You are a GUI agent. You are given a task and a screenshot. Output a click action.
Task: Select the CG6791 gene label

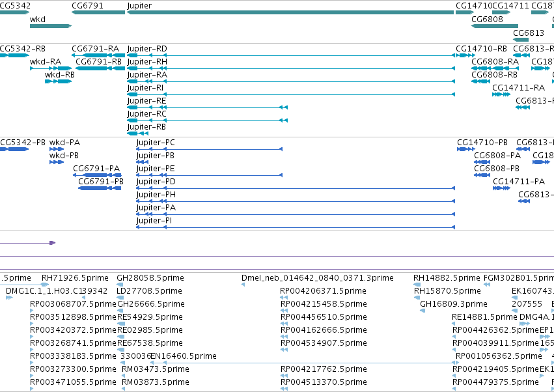(87, 6)
